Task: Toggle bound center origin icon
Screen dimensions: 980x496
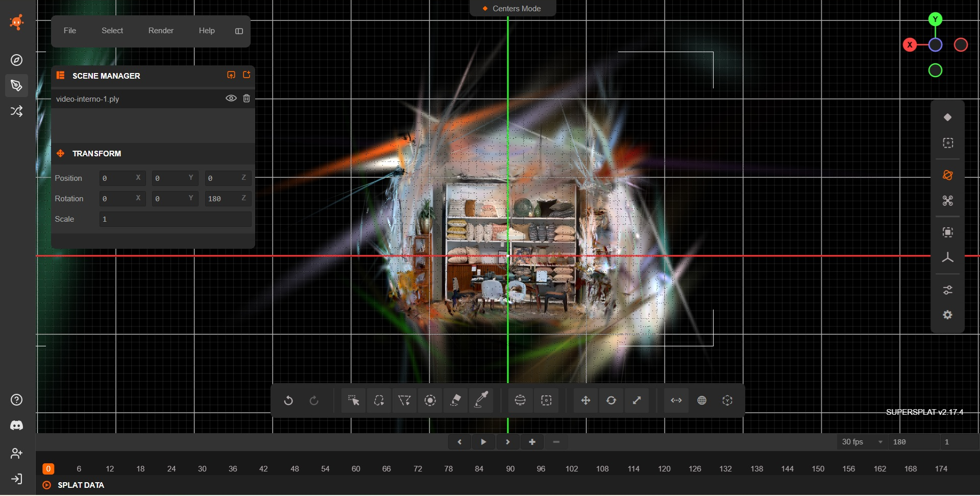Action: click(727, 401)
